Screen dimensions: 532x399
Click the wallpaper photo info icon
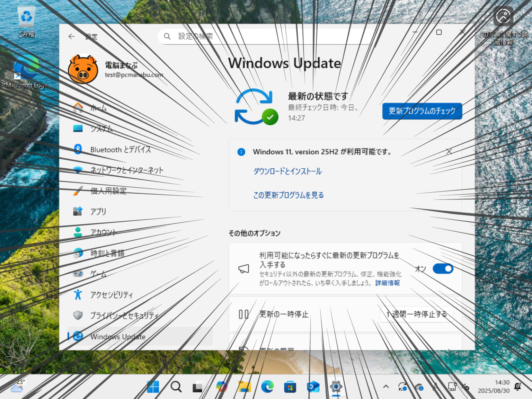tap(503, 16)
